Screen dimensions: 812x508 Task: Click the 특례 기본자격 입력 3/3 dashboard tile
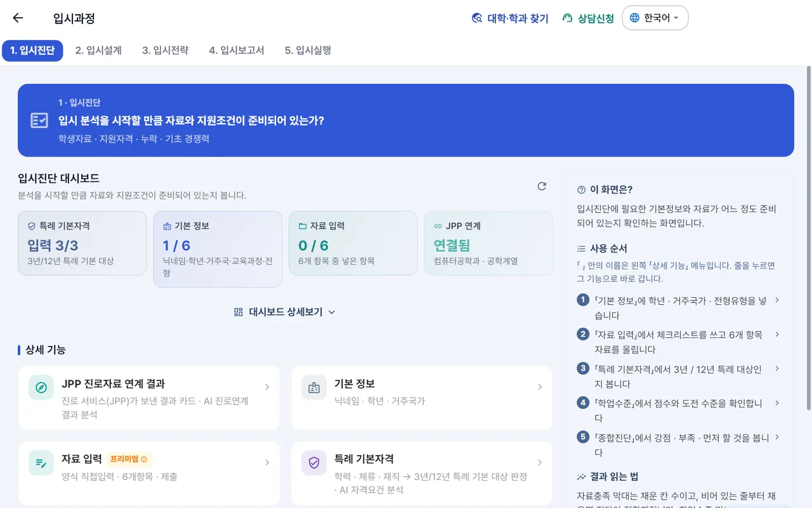coord(82,243)
